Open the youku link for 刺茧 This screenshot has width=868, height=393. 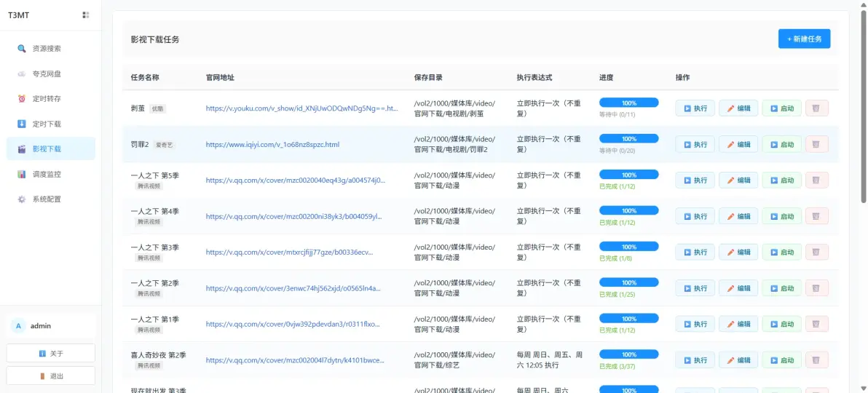click(301, 108)
